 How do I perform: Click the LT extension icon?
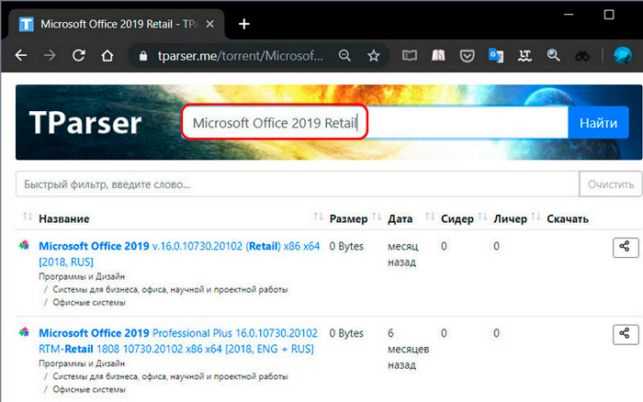coord(524,55)
